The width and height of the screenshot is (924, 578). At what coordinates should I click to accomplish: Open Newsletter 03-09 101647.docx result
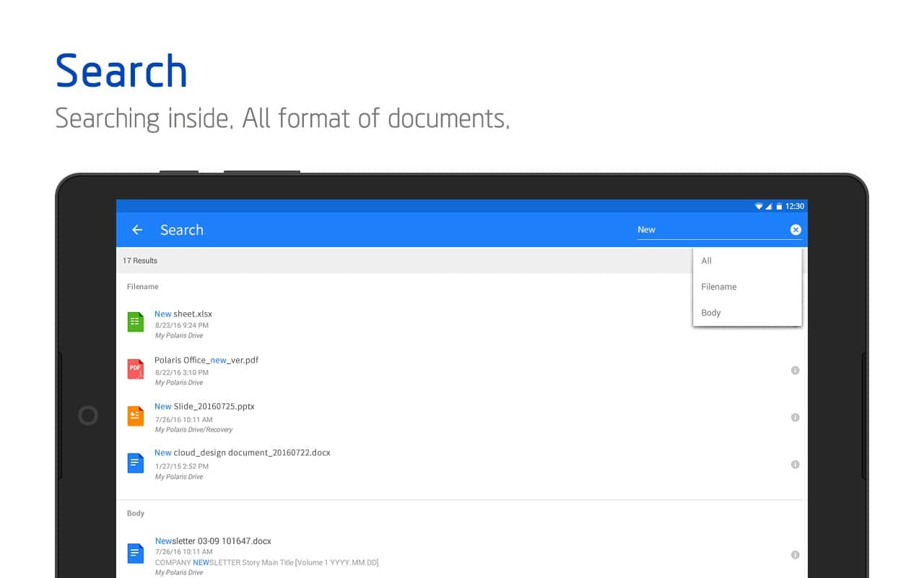pos(213,541)
